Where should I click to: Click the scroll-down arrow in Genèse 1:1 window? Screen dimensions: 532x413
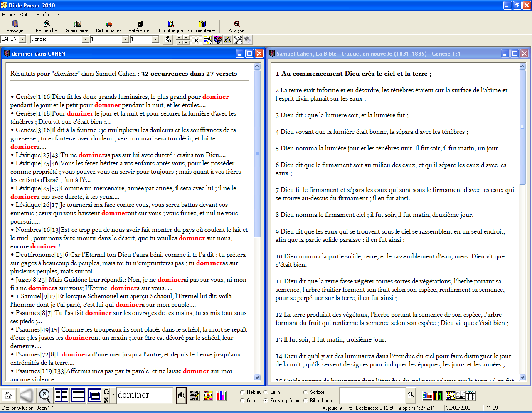(522, 378)
